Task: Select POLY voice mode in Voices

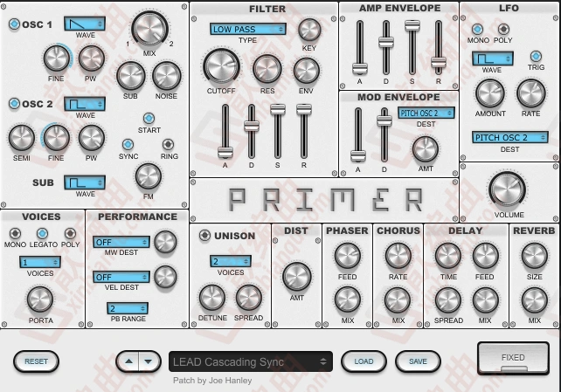Action: [70, 234]
